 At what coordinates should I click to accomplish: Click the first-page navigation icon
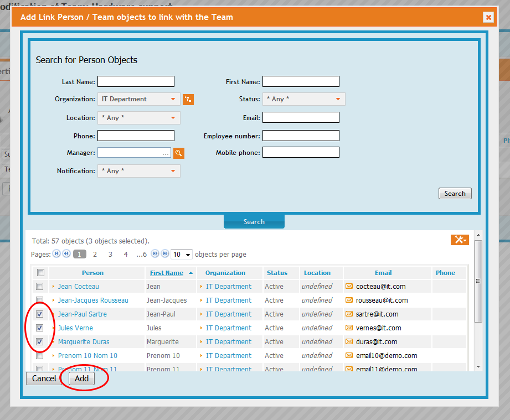pyautogui.click(x=57, y=254)
